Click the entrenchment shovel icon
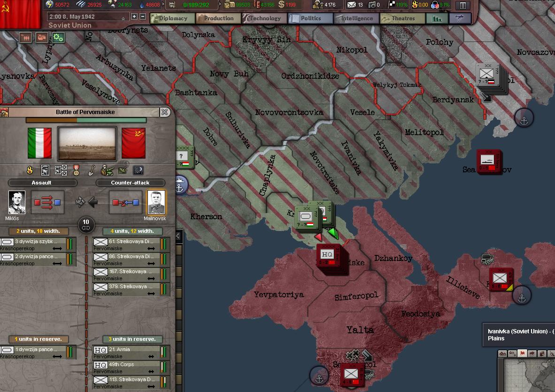Viewport: 555px width, 392px height. coord(92,170)
